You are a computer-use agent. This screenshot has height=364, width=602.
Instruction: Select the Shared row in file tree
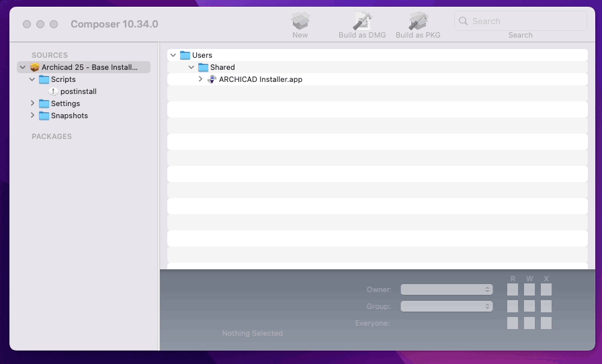[x=378, y=67]
